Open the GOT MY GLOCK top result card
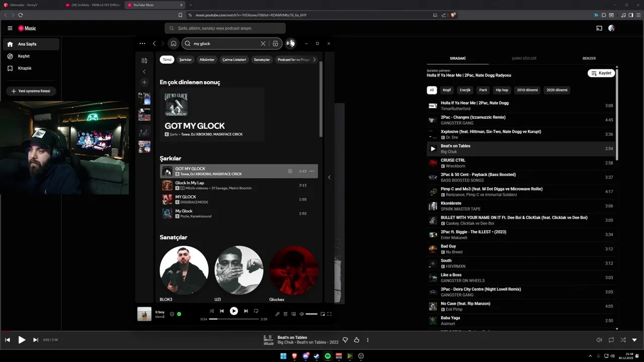 tap(212, 114)
